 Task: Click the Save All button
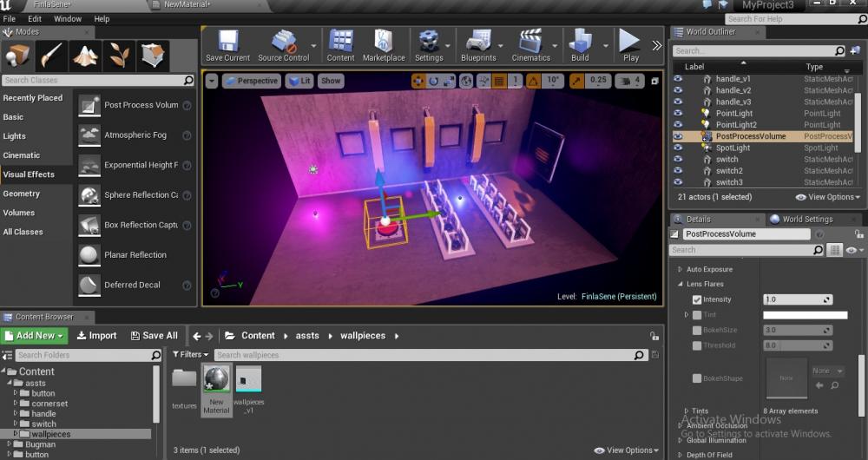[x=154, y=335]
